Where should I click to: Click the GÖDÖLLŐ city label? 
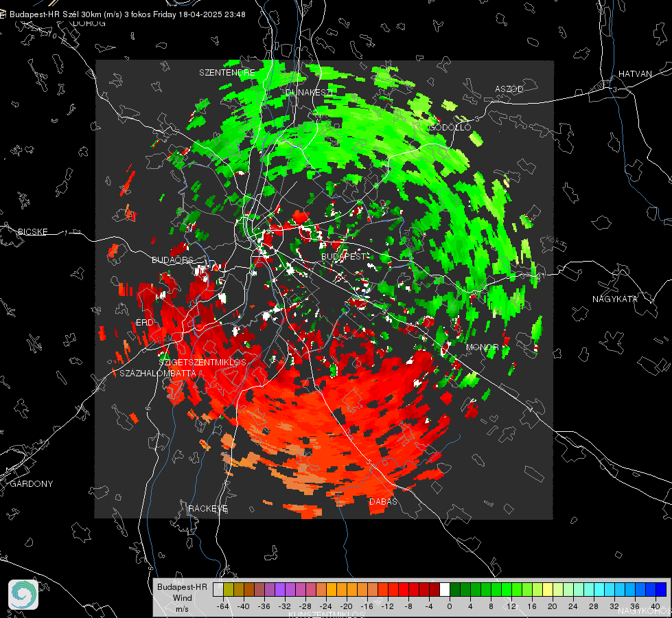point(450,127)
